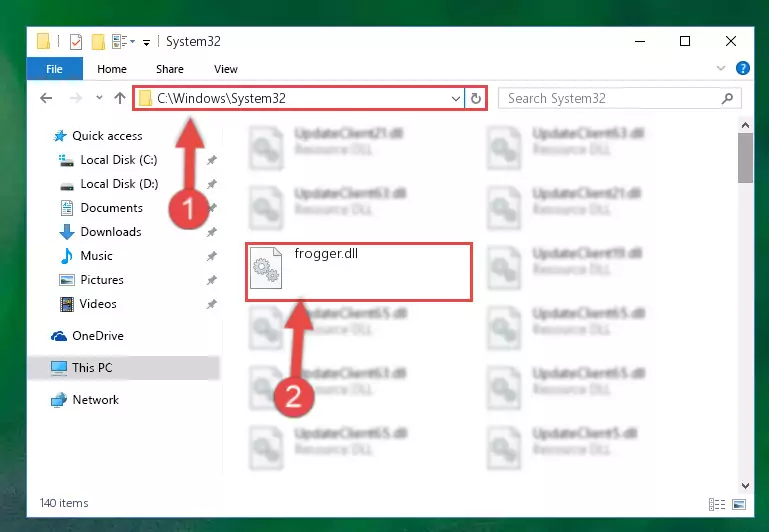Switch to Details view icon in status bar

(x=717, y=504)
